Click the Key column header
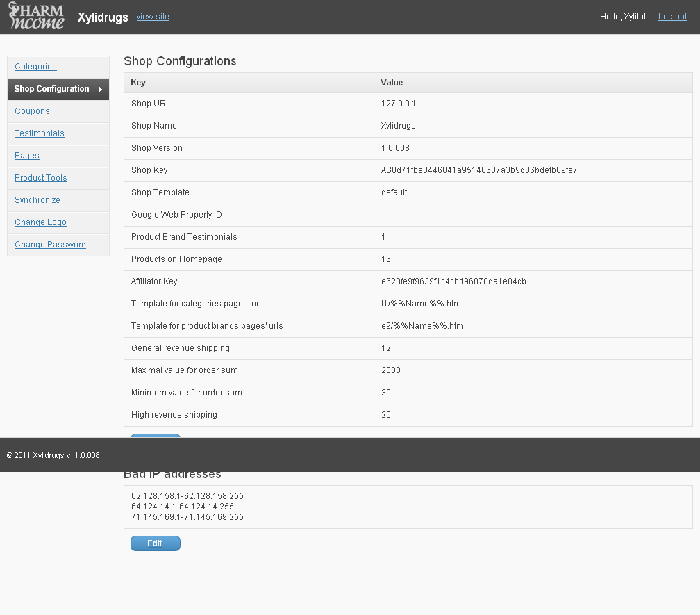 click(x=138, y=83)
